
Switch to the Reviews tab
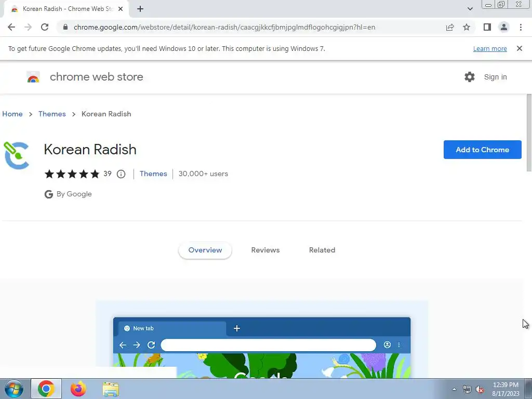click(265, 250)
